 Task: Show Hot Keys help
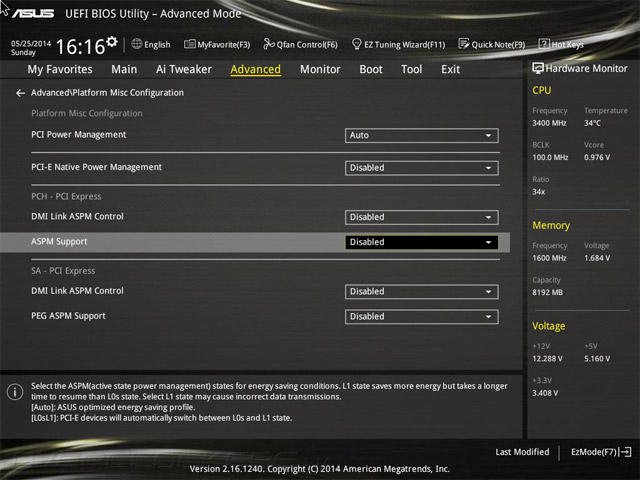click(567, 44)
